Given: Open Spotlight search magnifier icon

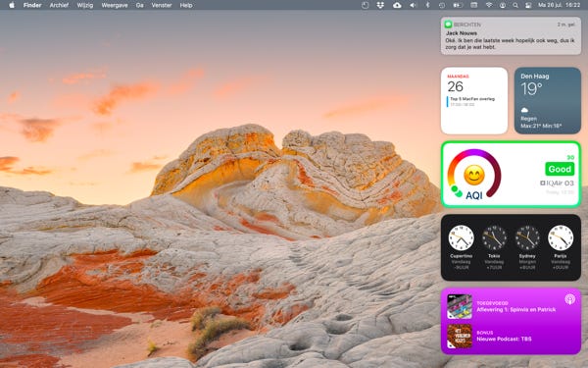Looking at the screenshot, I should click(515, 5).
